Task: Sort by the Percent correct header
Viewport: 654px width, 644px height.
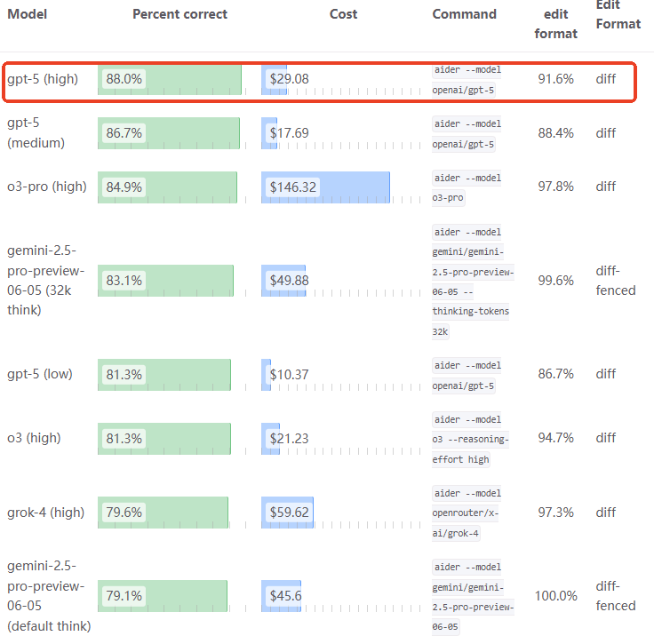Action: [x=179, y=14]
